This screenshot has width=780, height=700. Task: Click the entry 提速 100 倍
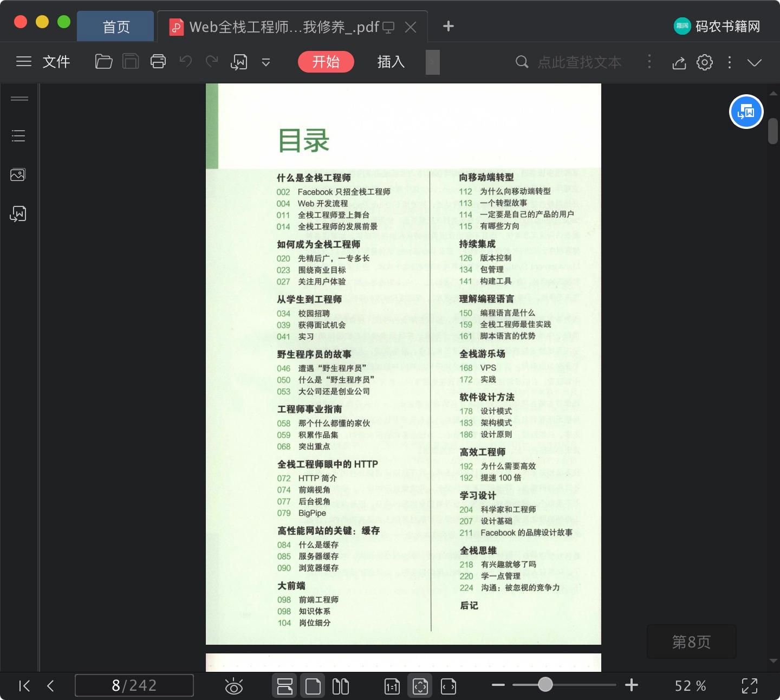[x=501, y=478]
